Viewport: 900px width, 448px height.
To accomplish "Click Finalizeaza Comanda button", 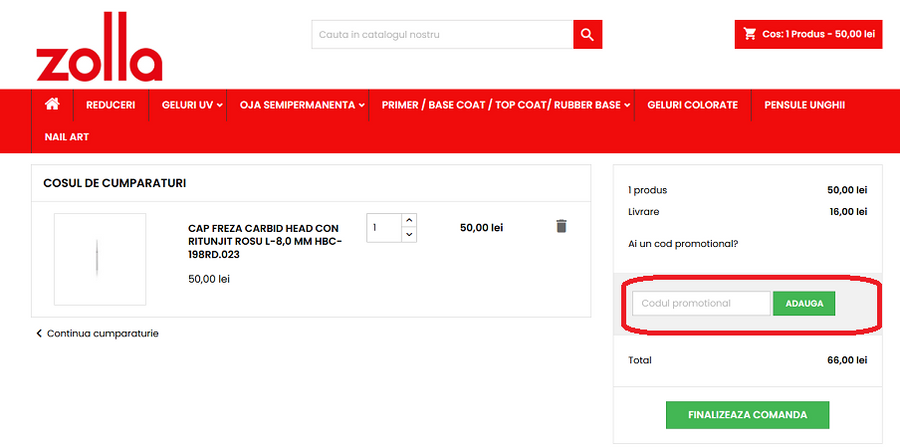I will coord(748,415).
